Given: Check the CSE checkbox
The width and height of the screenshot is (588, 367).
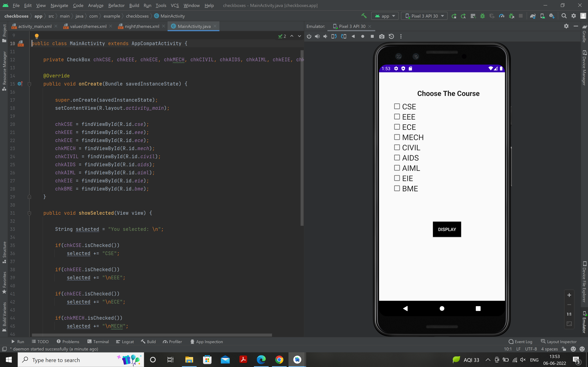Looking at the screenshot, I should pos(397,106).
